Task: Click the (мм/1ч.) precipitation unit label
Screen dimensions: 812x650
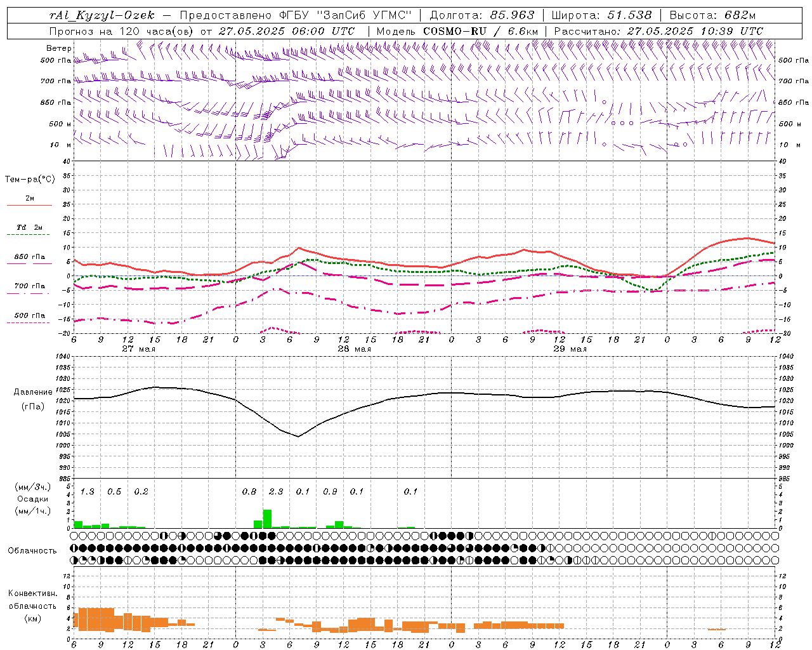Action: [32, 510]
